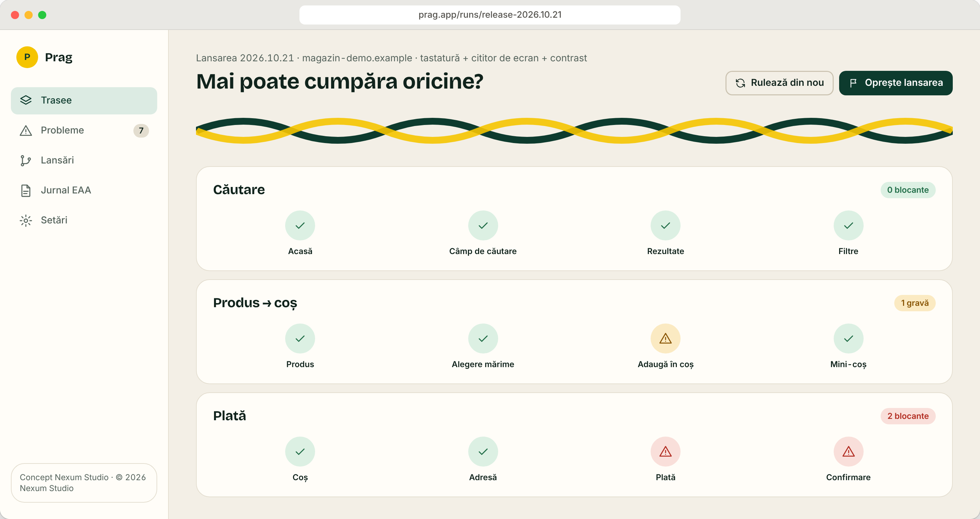Click the 2 blocante badge
Viewport: 980px width, 519px height.
(908, 416)
